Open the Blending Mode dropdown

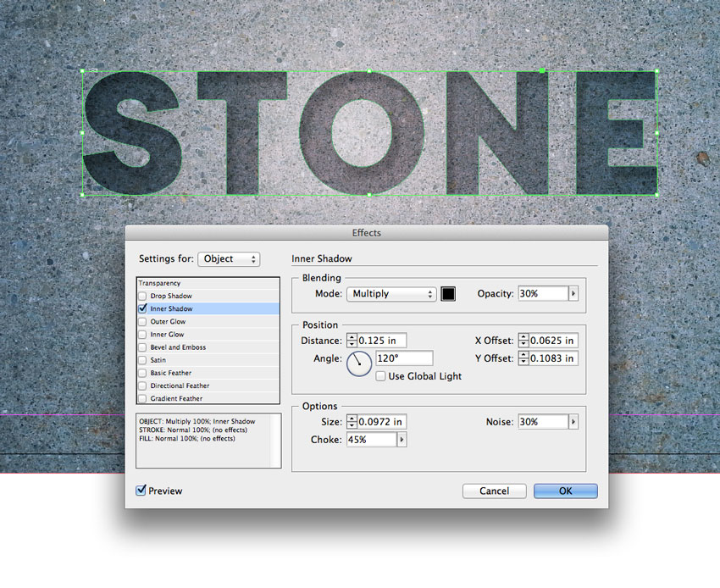[390, 293]
